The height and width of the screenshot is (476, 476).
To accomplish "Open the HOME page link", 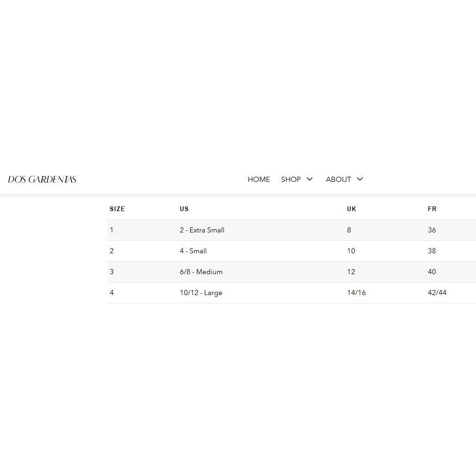I will 258,180.
